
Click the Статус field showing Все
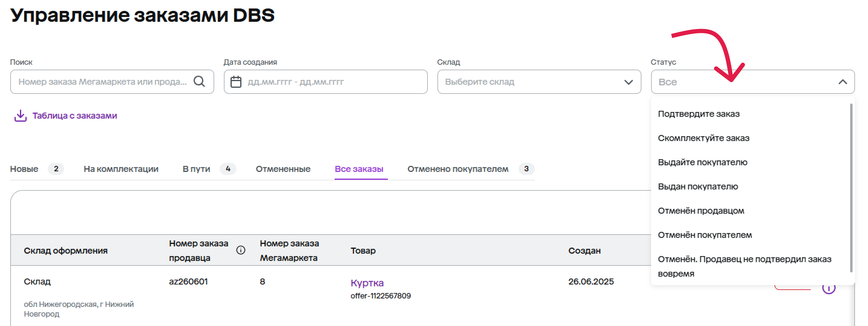tap(752, 82)
